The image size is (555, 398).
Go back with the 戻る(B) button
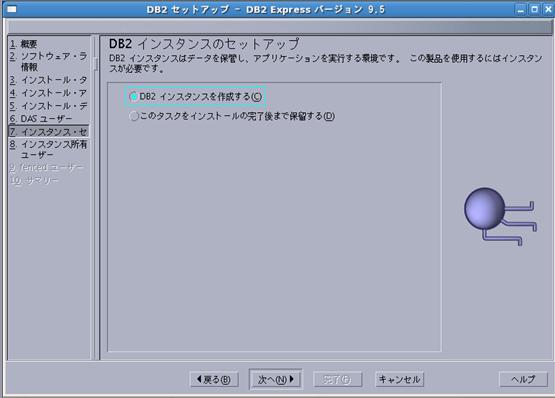[214, 380]
